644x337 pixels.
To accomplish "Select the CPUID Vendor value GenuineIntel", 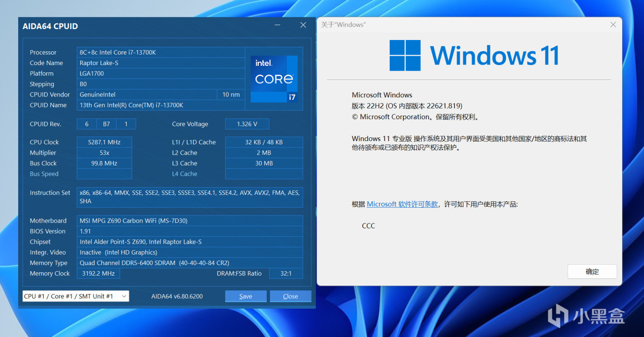I will [x=147, y=95].
